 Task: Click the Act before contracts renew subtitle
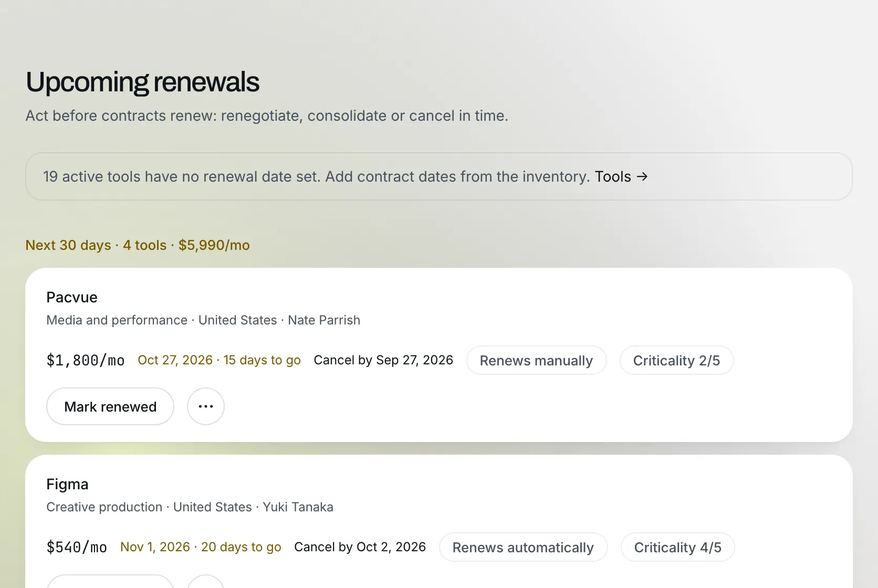(x=267, y=115)
